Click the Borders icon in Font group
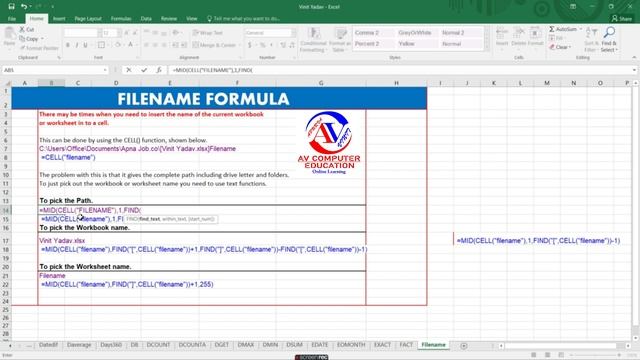 [101, 45]
